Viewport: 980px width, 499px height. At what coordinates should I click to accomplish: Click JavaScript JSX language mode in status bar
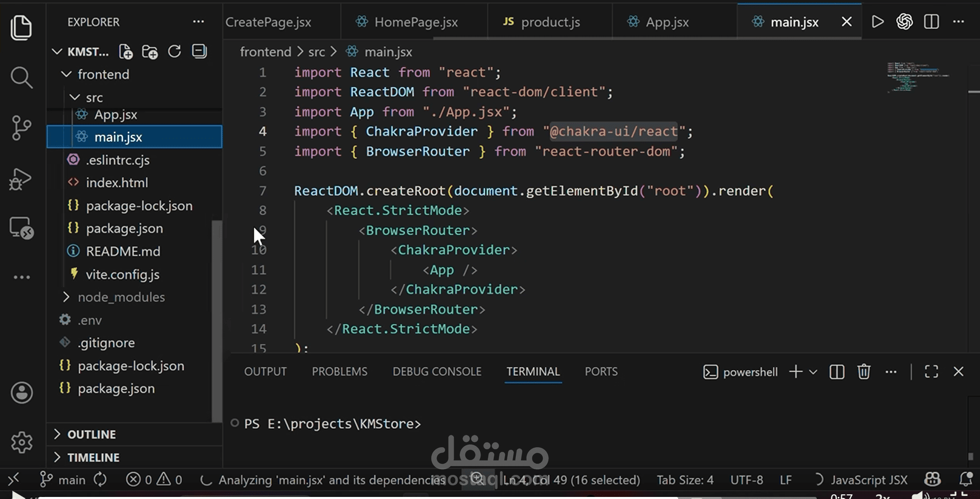869,480
